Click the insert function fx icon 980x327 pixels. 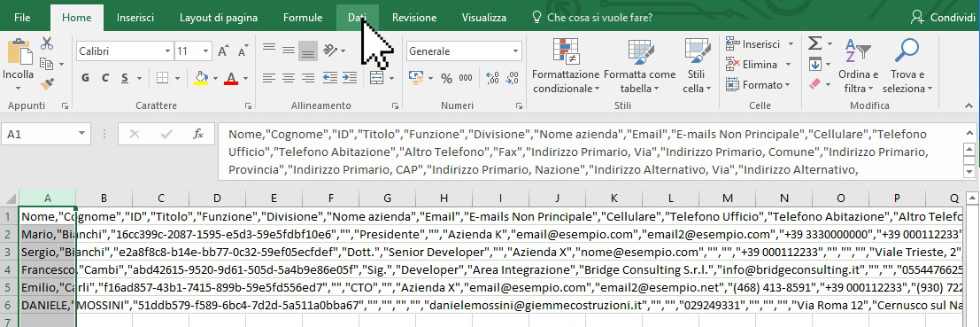(x=198, y=134)
